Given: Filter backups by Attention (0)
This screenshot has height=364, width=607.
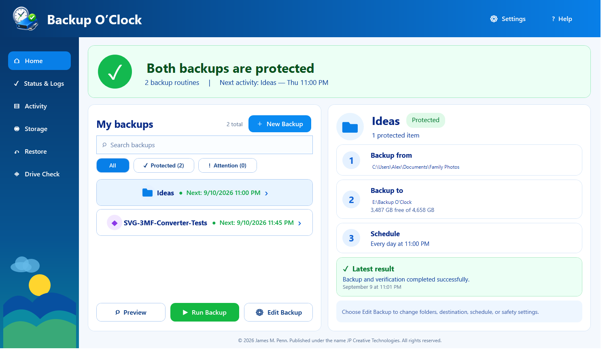Looking at the screenshot, I should pyautogui.click(x=227, y=165).
